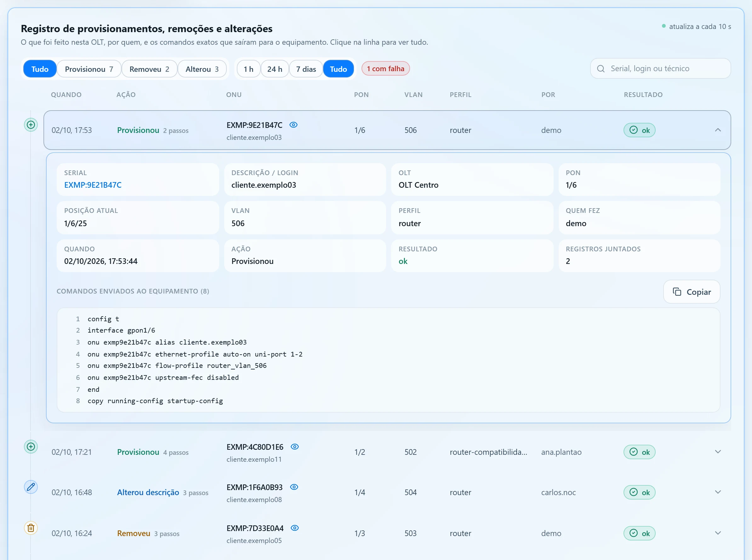Click the QUANDO column header

pyautogui.click(x=66, y=95)
